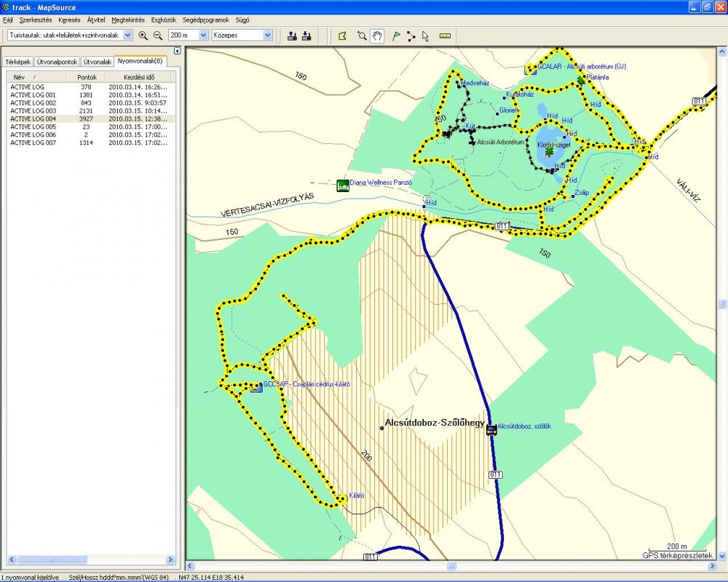The height and width of the screenshot is (582, 728).
Task: Switch to the Útvonalpontok tab
Action: pyautogui.click(x=57, y=62)
